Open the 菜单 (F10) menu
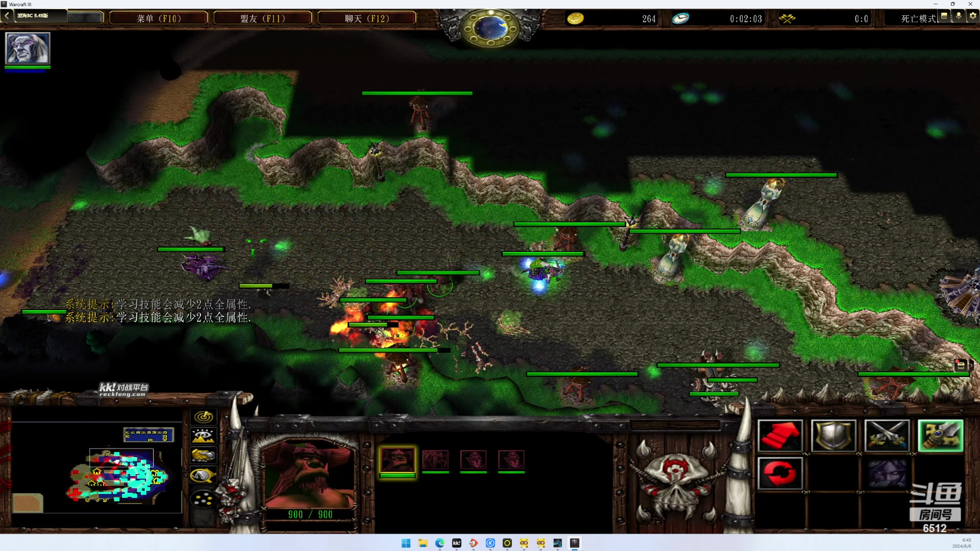The width and height of the screenshot is (980, 551). tap(159, 18)
